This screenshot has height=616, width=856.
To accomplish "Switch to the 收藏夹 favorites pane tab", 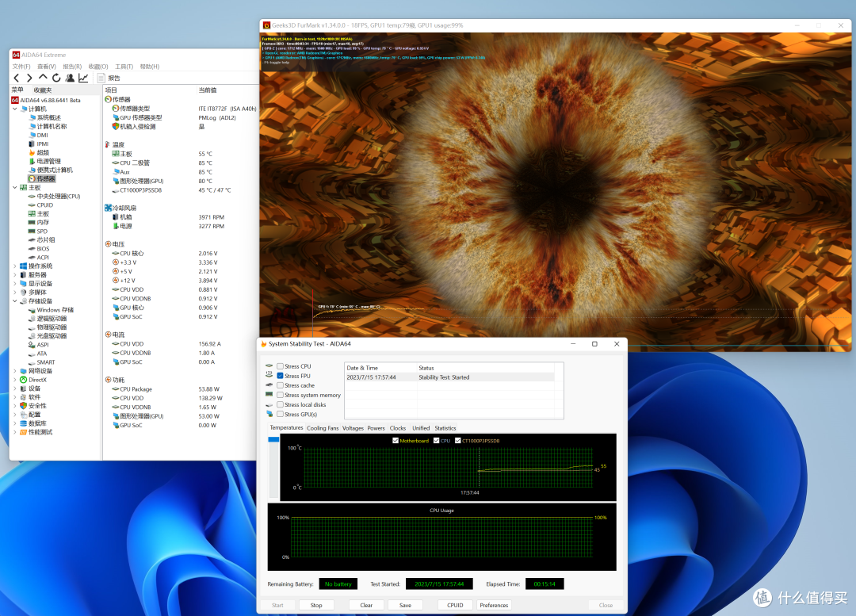I will coord(43,90).
